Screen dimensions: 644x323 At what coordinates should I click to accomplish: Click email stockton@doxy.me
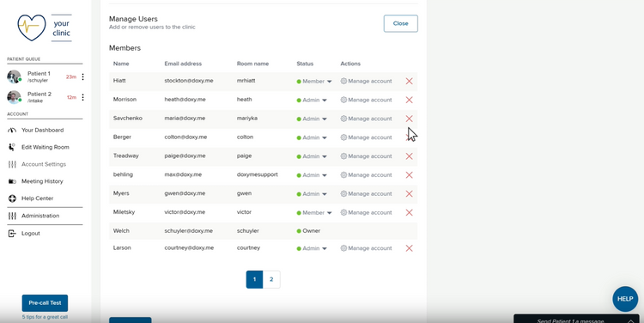pos(189,81)
